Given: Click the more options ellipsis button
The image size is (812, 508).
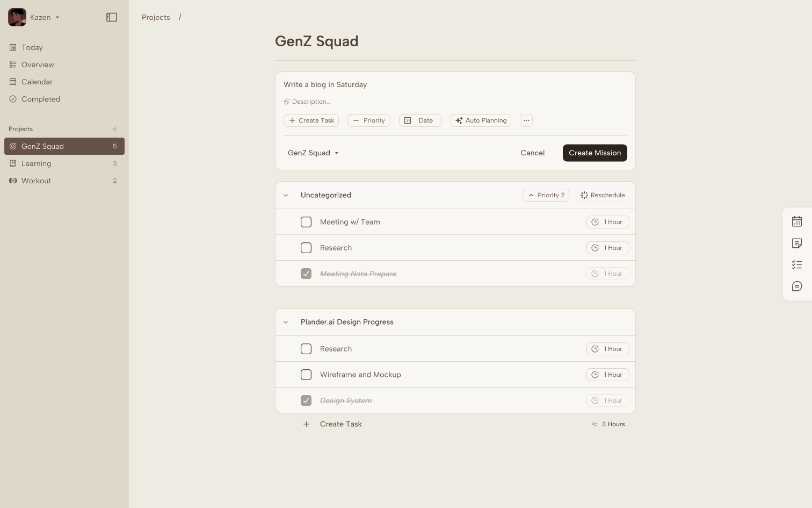Looking at the screenshot, I should click(526, 120).
